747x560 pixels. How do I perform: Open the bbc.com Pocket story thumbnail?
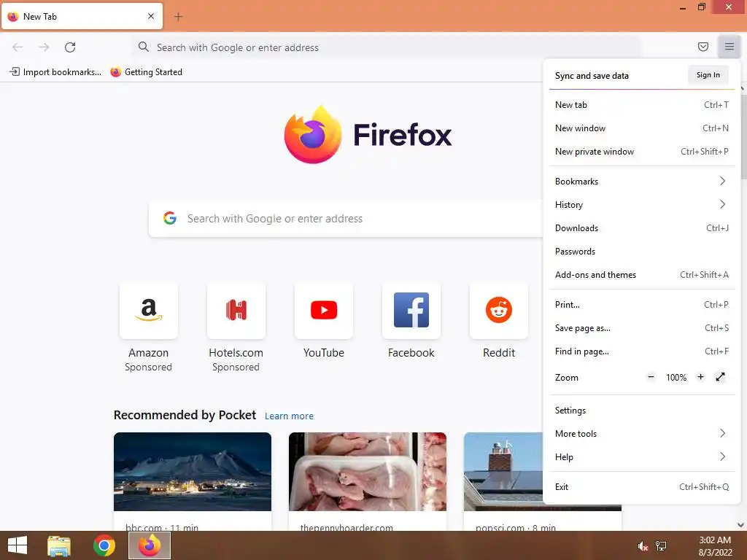point(193,472)
